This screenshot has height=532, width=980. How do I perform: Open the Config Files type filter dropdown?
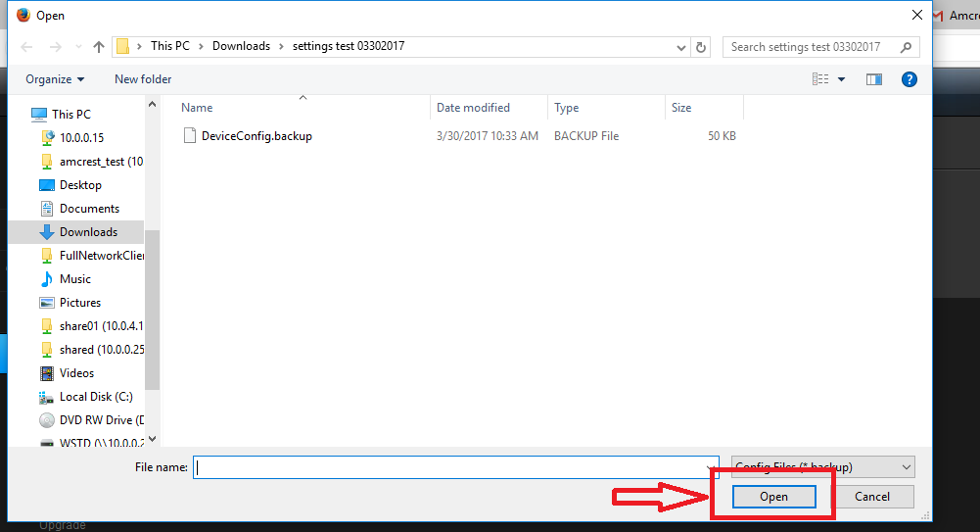click(x=823, y=467)
